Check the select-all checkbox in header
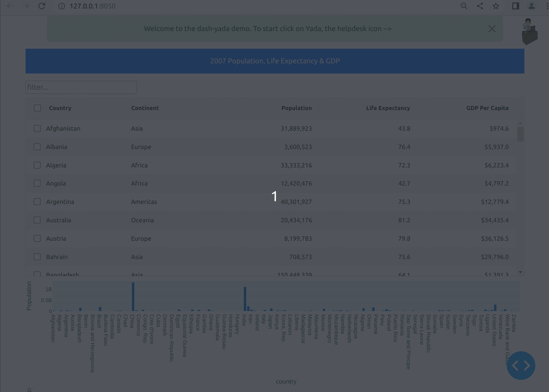 click(x=37, y=108)
